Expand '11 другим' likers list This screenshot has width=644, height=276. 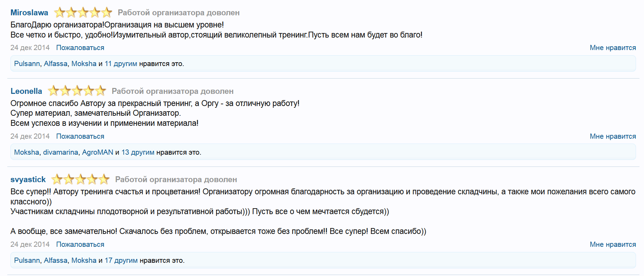point(121,64)
